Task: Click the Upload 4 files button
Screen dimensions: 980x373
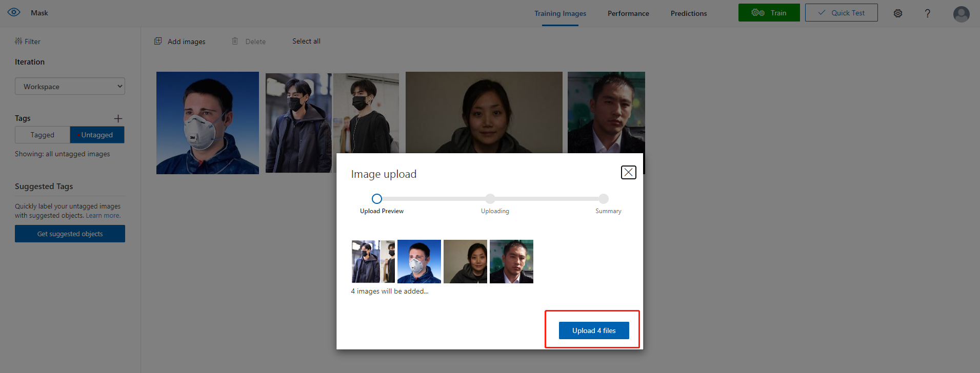Action: [593, 330]
